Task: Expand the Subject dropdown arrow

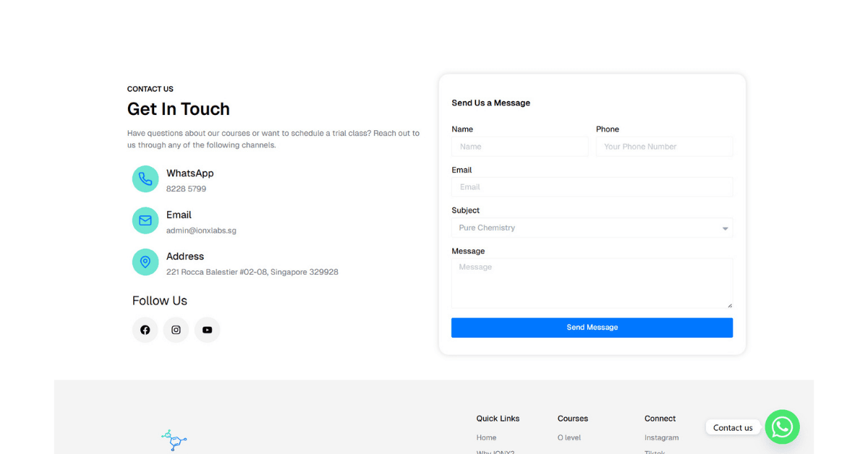Action: (725, 228)
